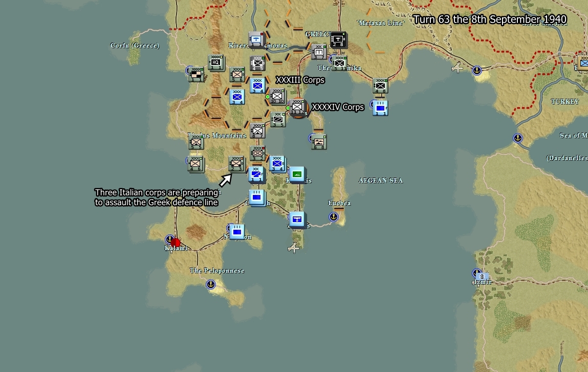Click the 'Corfu (Greece)' map label
588x372 pixels.
pos(135,46)
